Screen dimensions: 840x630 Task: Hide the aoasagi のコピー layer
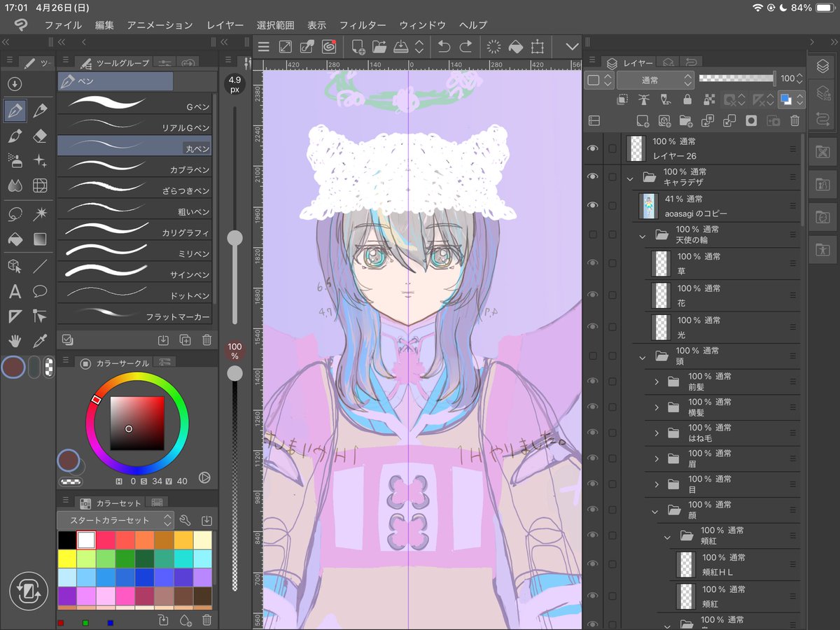tap(593, 205)
